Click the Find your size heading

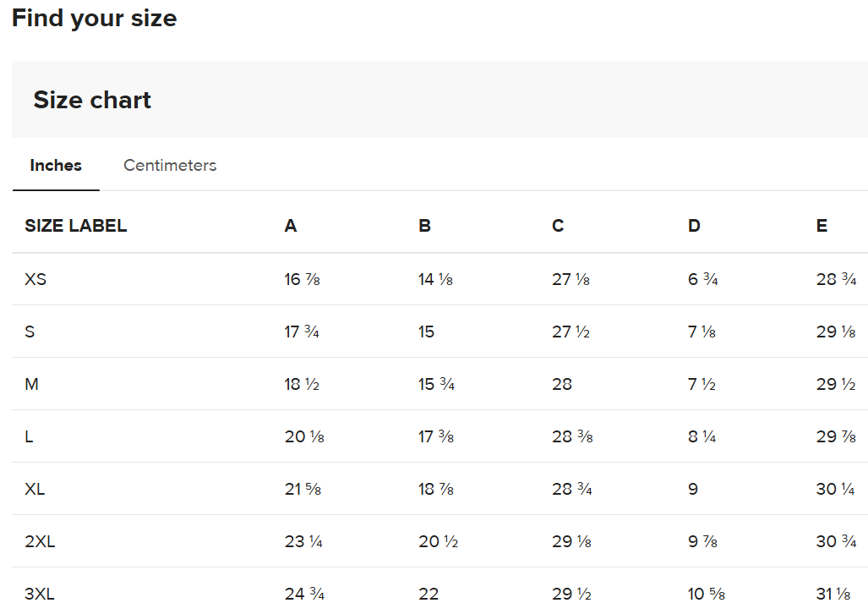tap(94, 19)
